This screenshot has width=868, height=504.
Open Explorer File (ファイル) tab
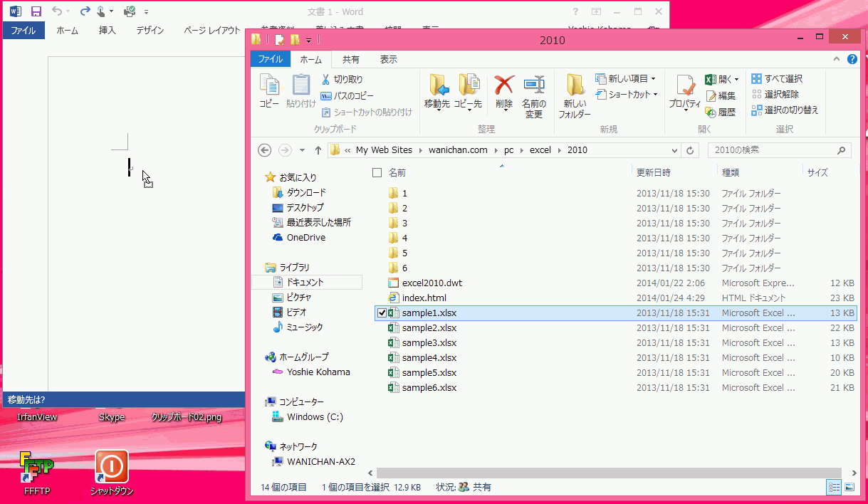[271, 60]
